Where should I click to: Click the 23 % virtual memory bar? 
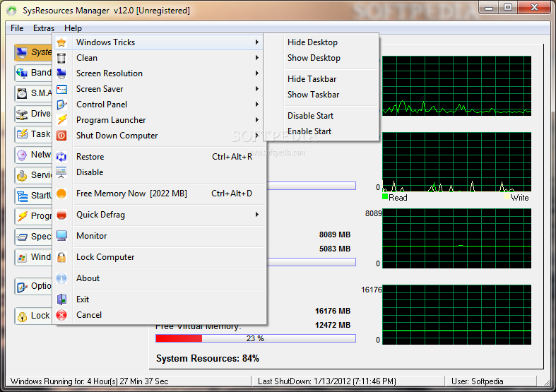[256, 338]
